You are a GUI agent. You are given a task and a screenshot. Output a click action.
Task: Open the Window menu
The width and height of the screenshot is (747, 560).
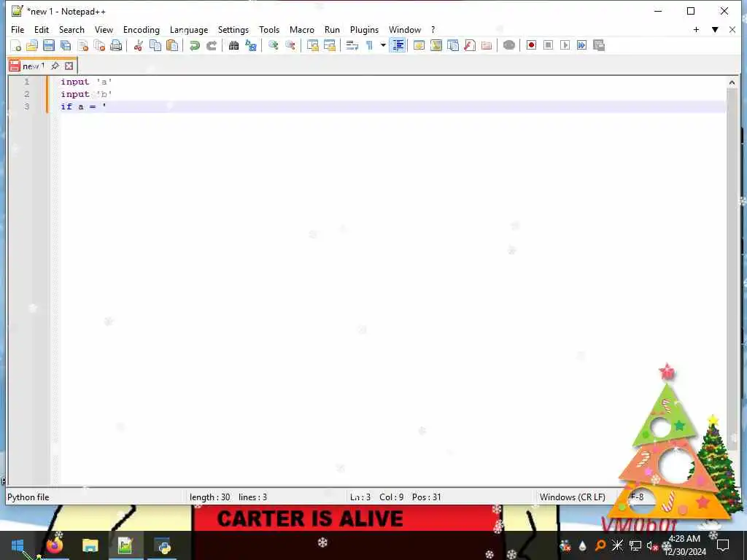coord(404,29)
